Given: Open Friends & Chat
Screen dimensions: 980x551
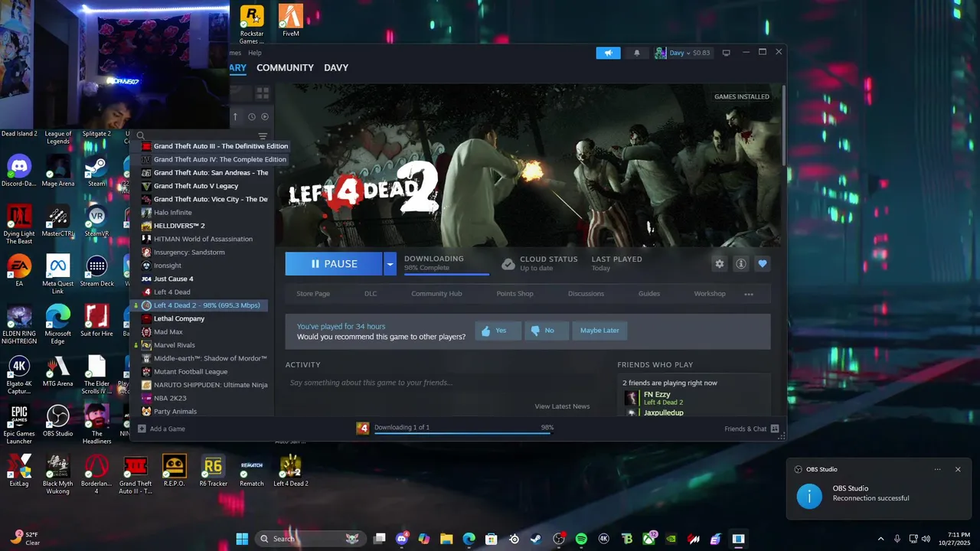Looking at the screenshot, I should [x=752, y=429].
